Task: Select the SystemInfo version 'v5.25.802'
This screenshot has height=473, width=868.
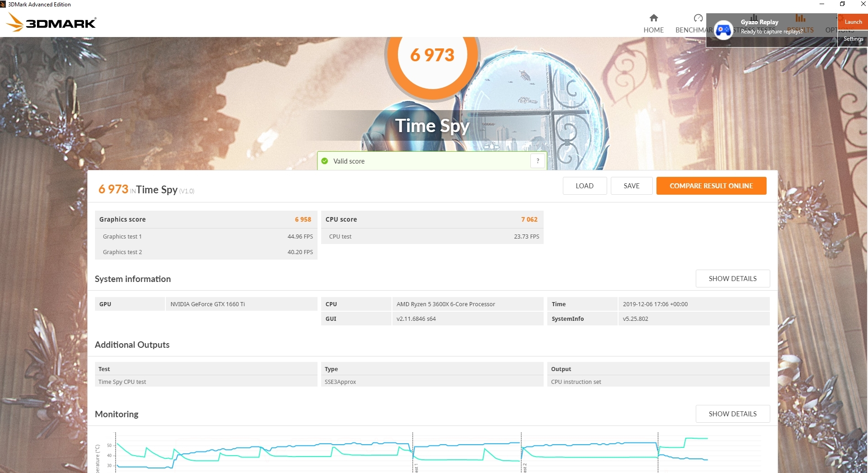Action: [x=635, y=319]
